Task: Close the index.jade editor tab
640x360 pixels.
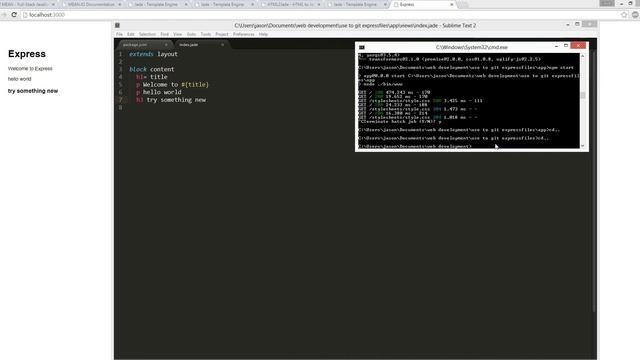Action: point(222,44)
